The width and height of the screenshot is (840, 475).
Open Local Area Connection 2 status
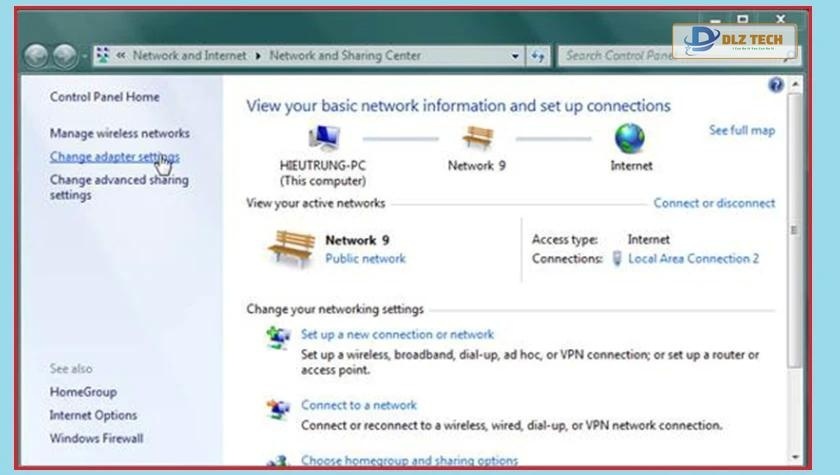click(x=693, y=259)
